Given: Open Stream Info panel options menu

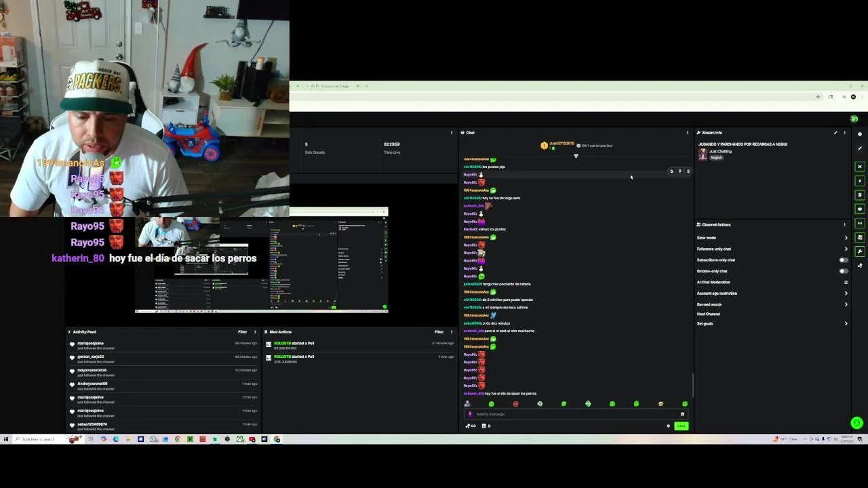Looking at the screenshot, I should tap(844, 133).
